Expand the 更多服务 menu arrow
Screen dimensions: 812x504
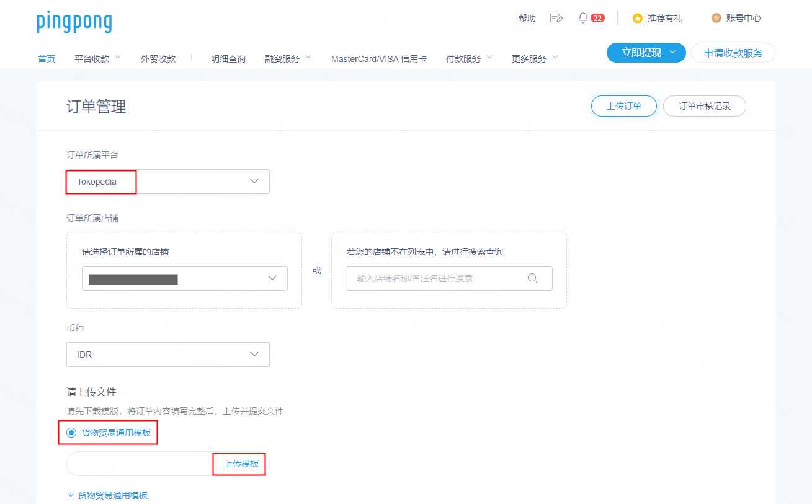pos(555,58)
